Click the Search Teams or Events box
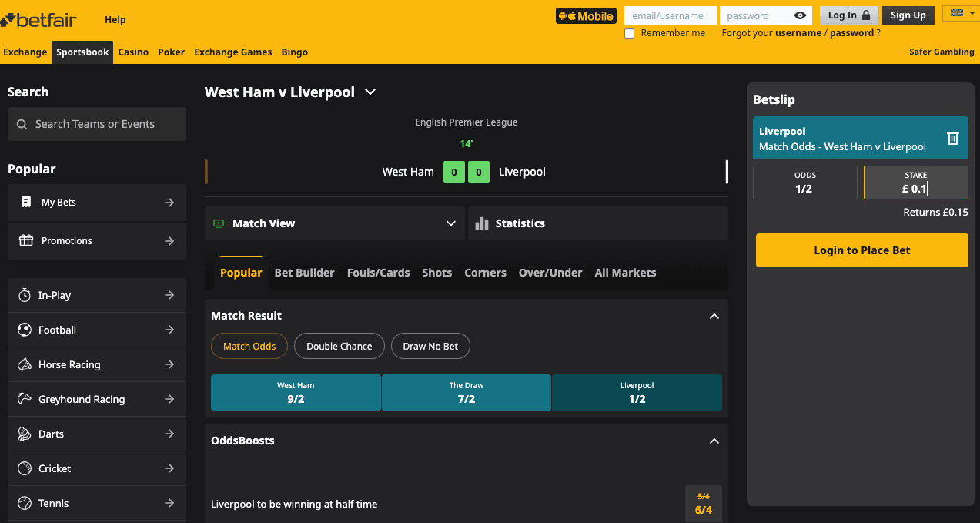This screenshot has width=980, height=523. point(97,124)
